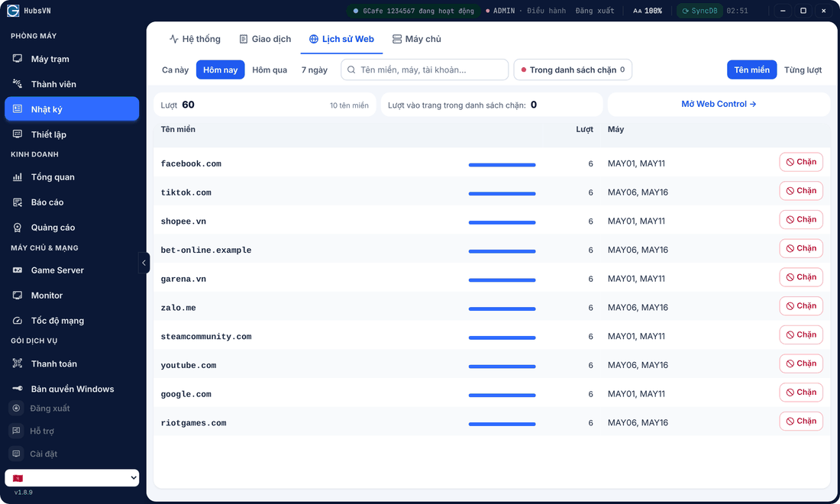Open Quảng cáo section
This screenshot has width=840, height=504.
72,228
